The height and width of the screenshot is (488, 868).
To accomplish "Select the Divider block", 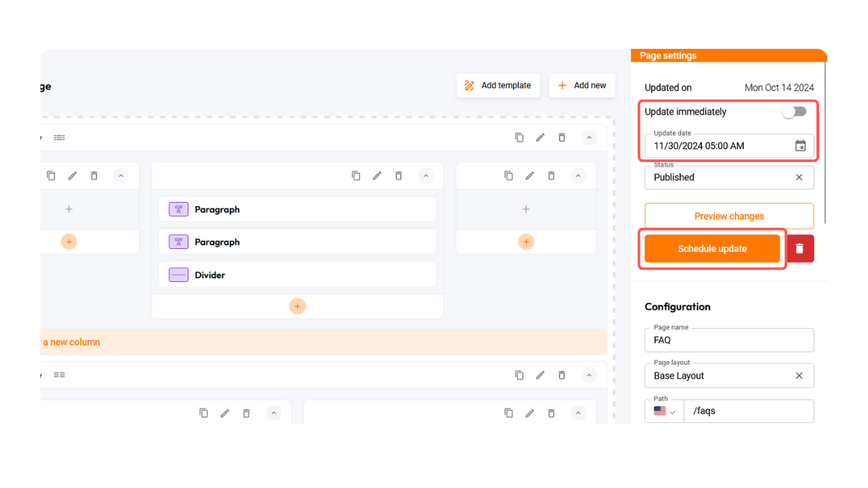I will (297, 275).
